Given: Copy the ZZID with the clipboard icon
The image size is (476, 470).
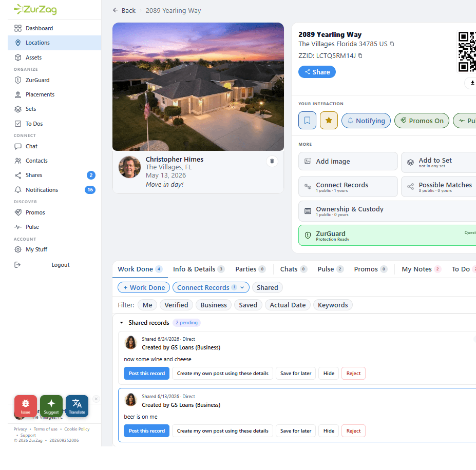Looking at the screenshot, I should (360, 56).
